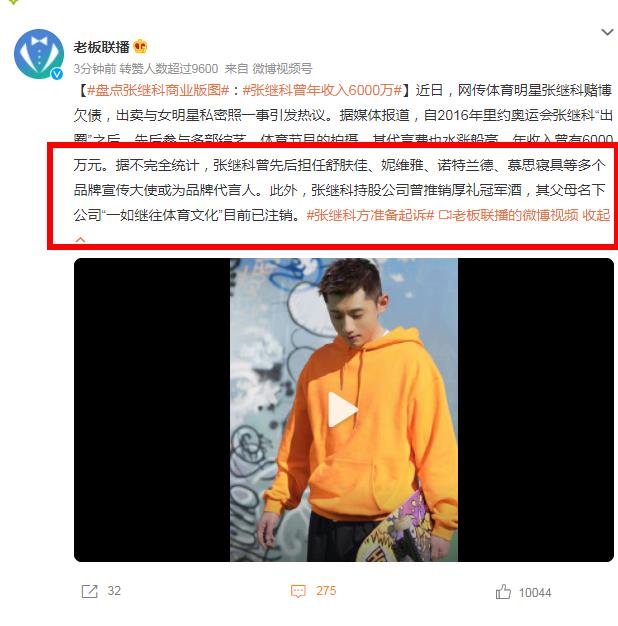Open 老板联播的微博视频 link

tap(509, 216)
